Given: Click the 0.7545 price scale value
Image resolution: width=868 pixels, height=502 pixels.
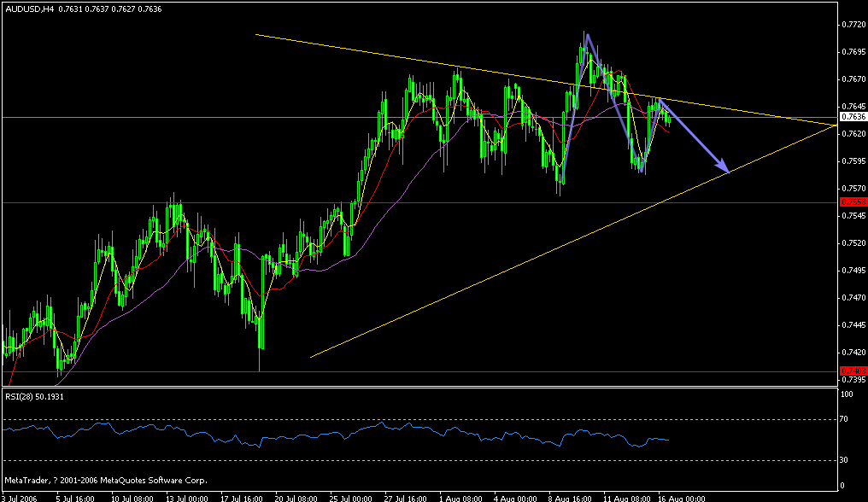Looking at the screenshot, I should [853, 215].
